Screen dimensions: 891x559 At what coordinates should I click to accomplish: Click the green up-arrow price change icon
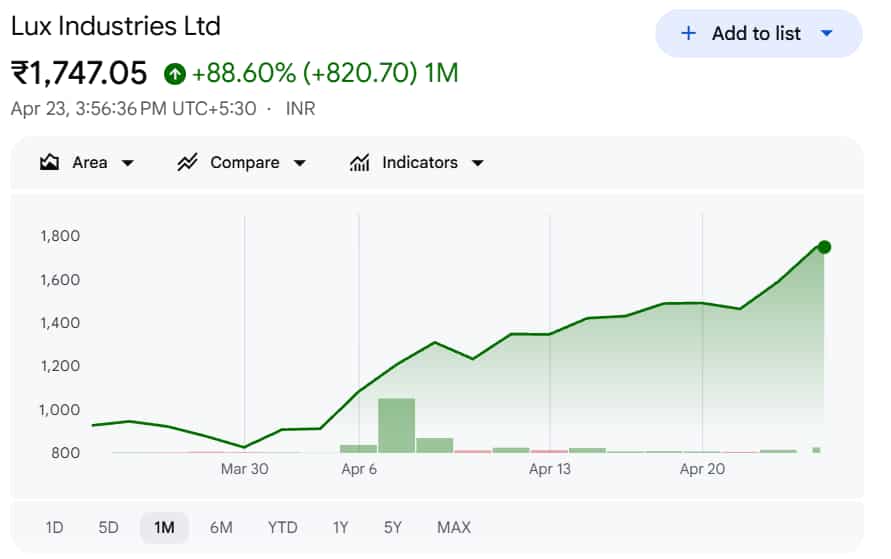coord(175,73)
